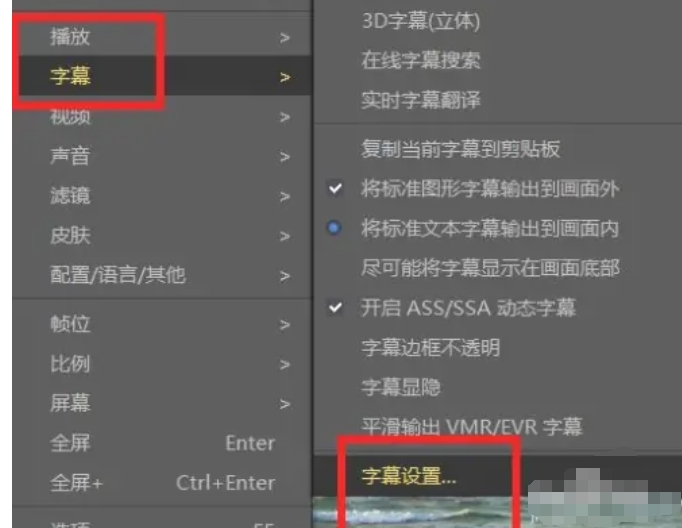
Task: Click 复制当前字幕到剪贴板
Action: pyautogui.click(x=498, y=149)
